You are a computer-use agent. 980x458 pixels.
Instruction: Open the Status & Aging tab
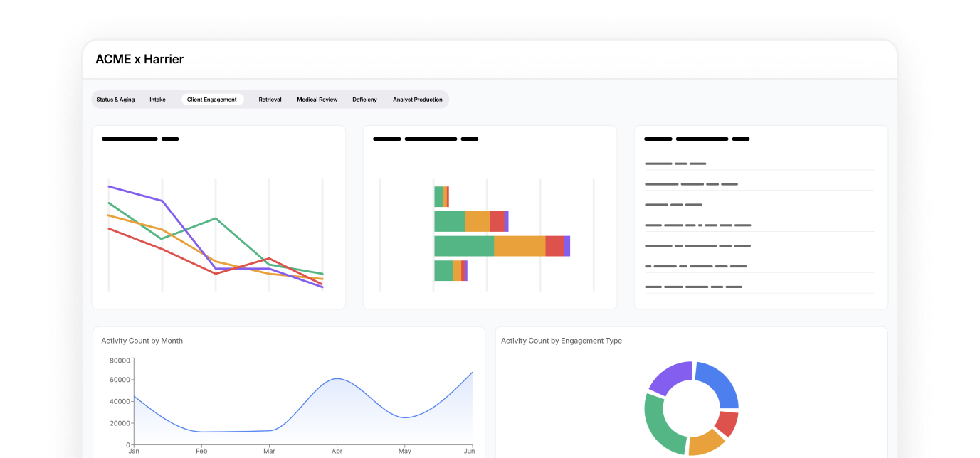(x=115, y=100)
